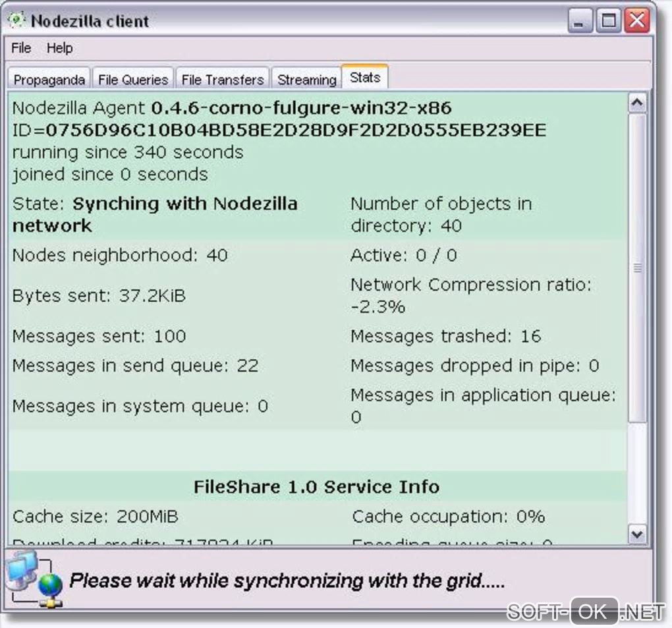
Task: Select the Stats tab
Action: [365, 77]
